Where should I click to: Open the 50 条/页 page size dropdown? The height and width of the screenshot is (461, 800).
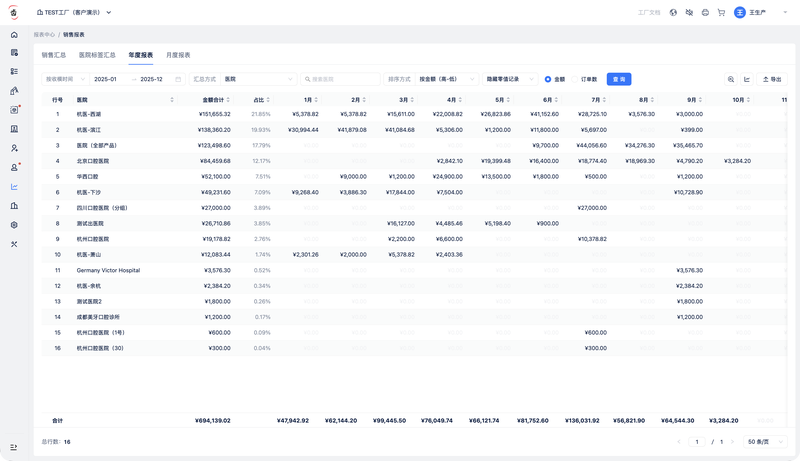[766, 441]
